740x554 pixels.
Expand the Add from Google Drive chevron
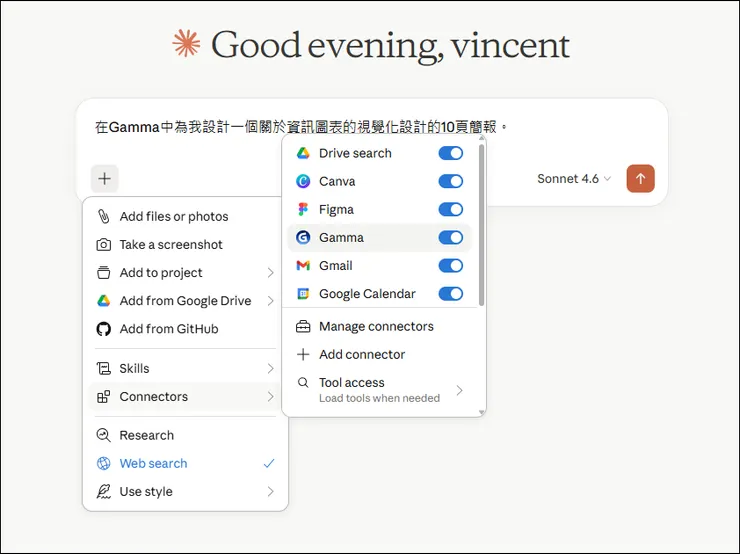(270, 301)
